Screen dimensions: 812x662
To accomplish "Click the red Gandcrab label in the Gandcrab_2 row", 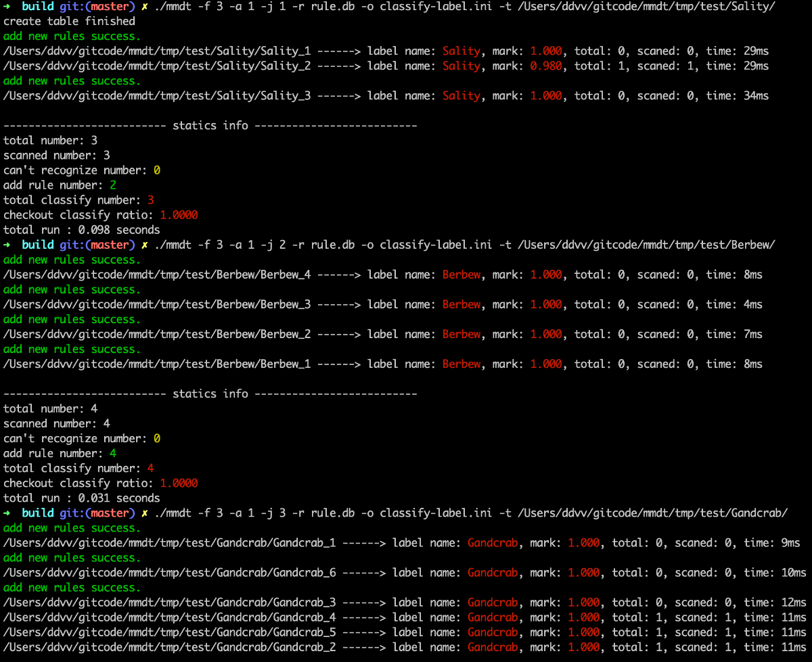I will click(x=493, y=646).
